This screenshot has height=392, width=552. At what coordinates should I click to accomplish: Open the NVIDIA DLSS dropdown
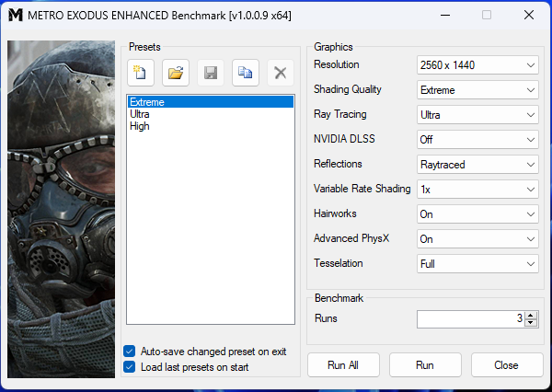[477, 140]
